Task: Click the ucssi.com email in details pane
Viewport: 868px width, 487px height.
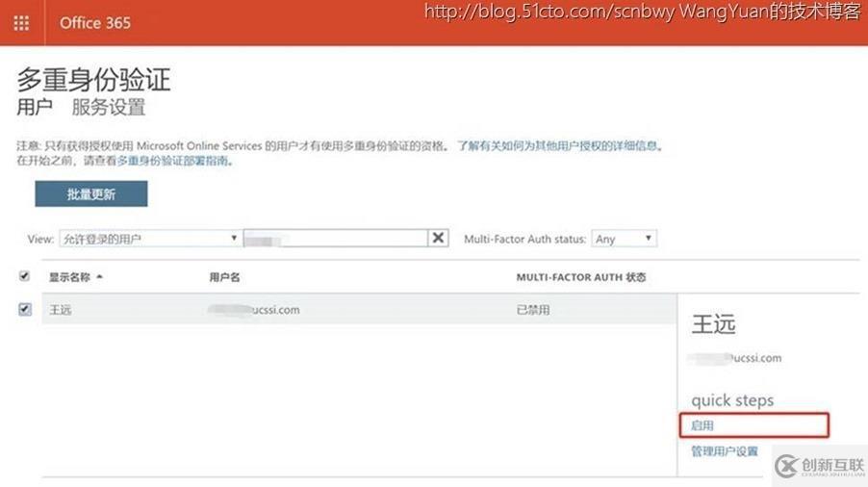Action: click(735, 358)
